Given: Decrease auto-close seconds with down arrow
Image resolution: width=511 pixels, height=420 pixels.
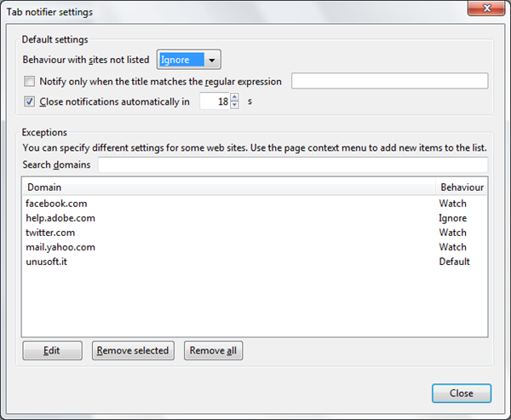Looking at the screenshot, I should [x=234, y=106].
